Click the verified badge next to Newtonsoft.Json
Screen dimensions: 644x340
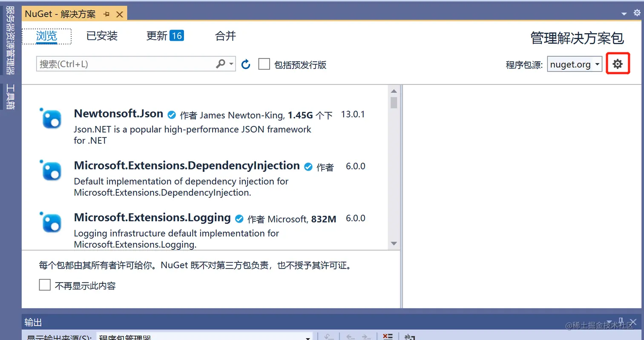pyautogui.click(x=172, y=114)
